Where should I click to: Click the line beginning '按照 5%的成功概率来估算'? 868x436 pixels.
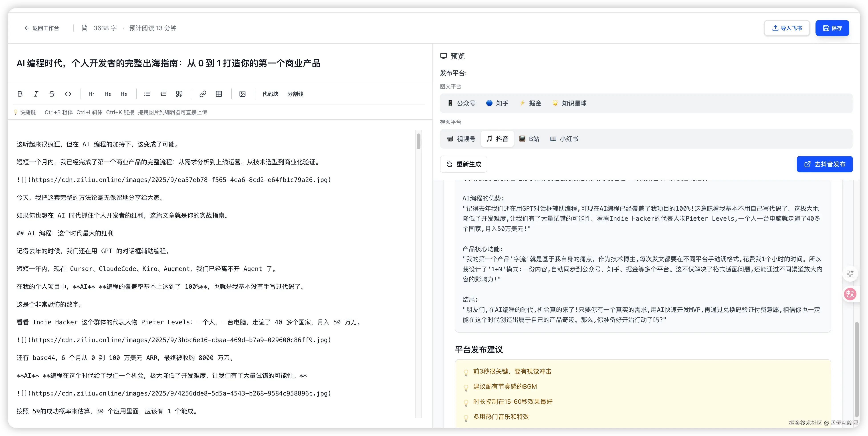(107, 411)
